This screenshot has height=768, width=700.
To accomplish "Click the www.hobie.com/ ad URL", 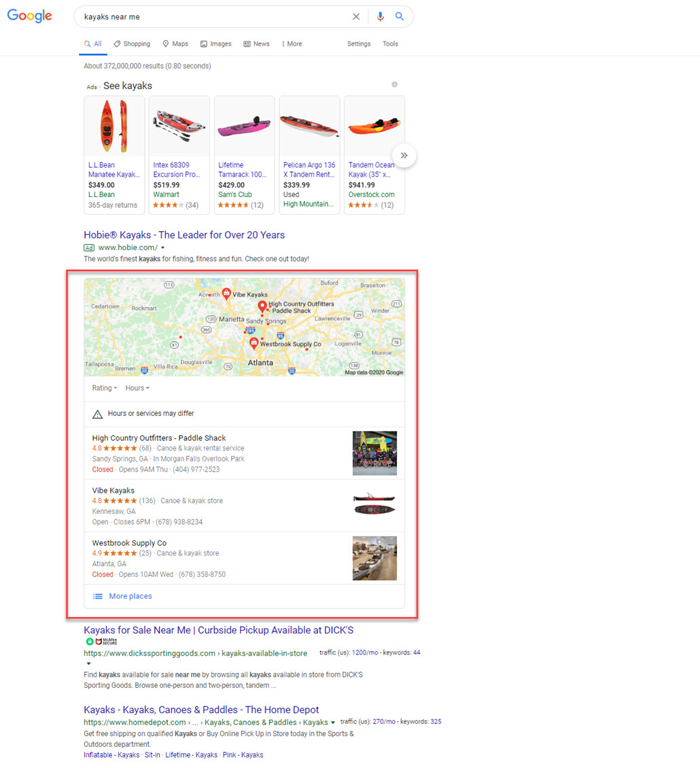I will tap(128, 248).
